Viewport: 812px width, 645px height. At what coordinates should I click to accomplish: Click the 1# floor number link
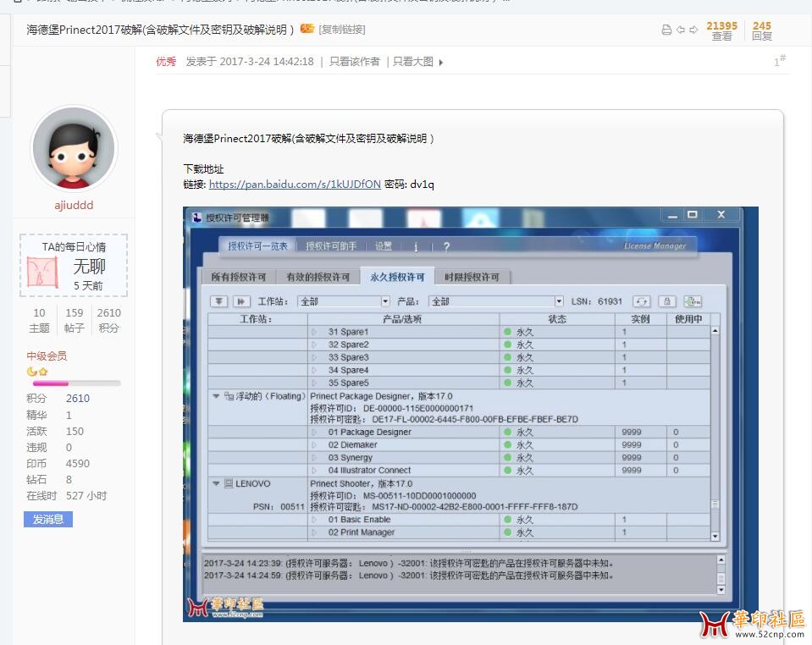pos(779,61)
